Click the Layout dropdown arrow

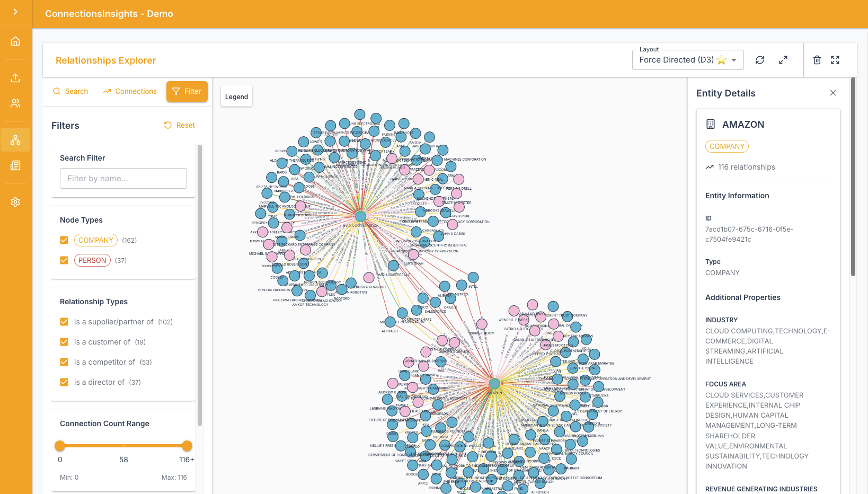pyautogui.click(x=734, y=60)
